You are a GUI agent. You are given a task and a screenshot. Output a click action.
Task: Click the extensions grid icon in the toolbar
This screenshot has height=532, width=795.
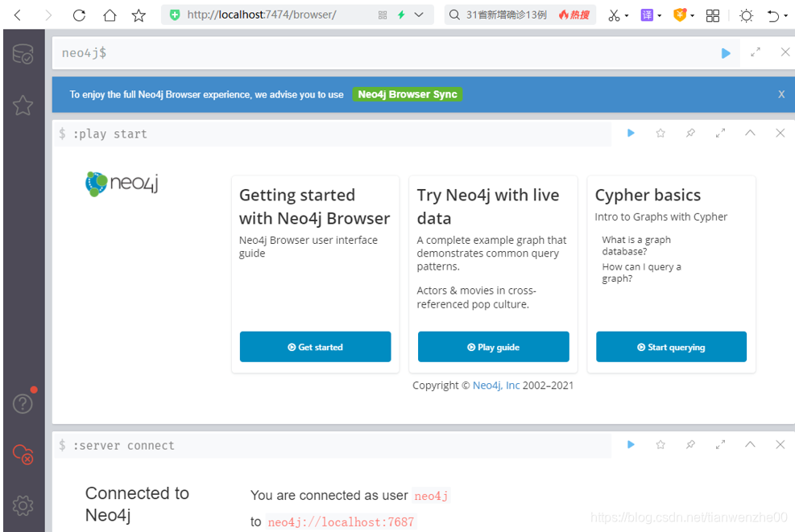click(712, 15)
